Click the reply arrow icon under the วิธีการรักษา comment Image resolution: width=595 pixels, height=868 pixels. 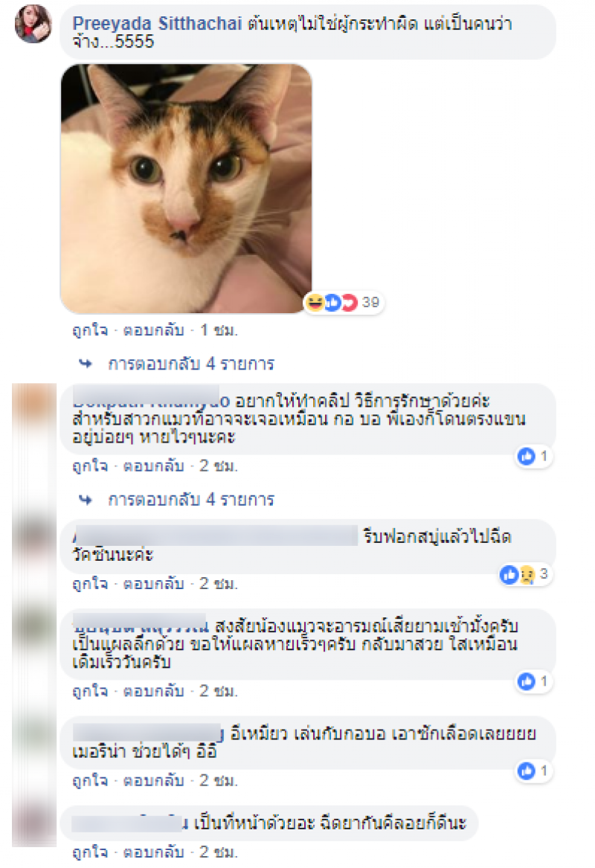(x=86, y=500)
